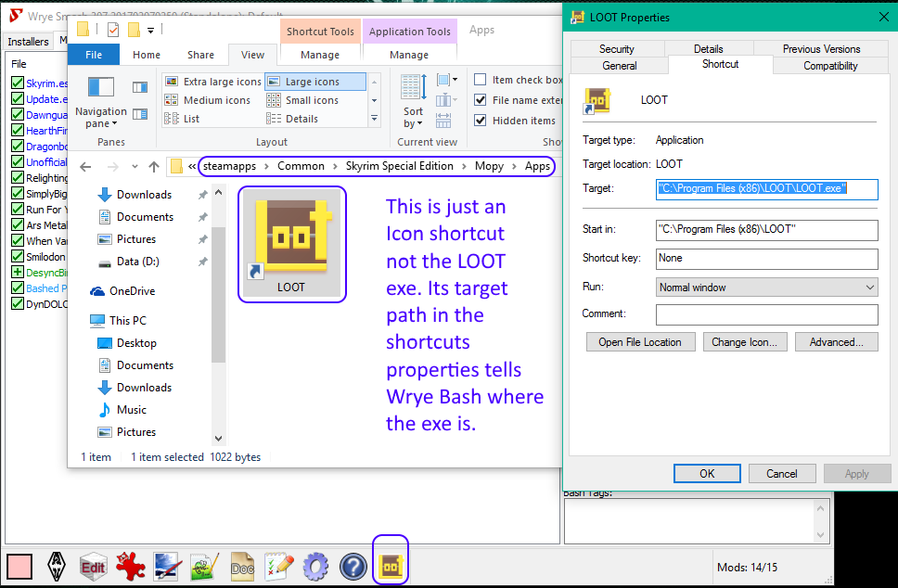898x588 pixels.
Task: Open the Notepad++ chameleon icon
Action: click(204, 566)
